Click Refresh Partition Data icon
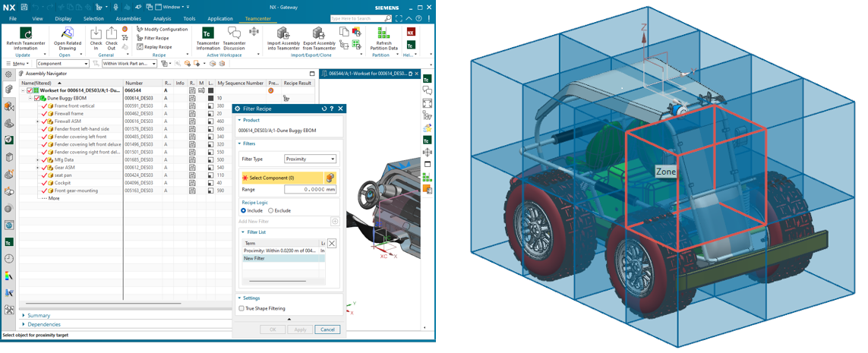 click(383, 33)
